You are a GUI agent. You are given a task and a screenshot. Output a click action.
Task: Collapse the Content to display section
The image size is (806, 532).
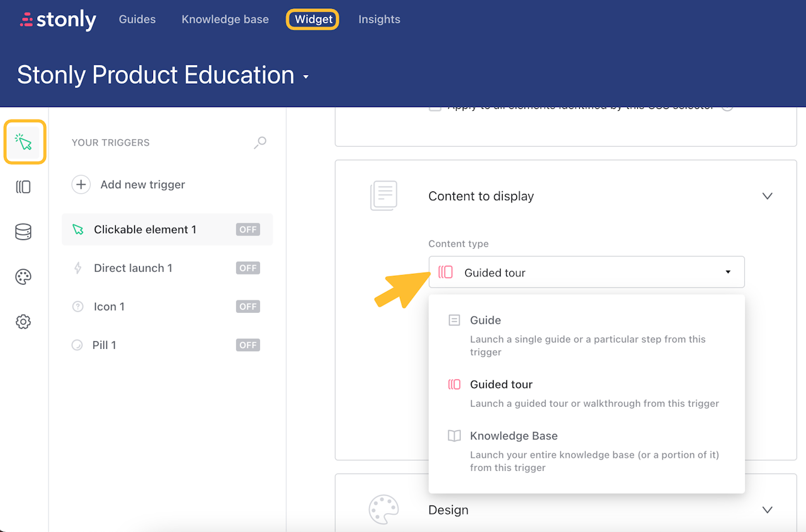click(x=768, y=196)
